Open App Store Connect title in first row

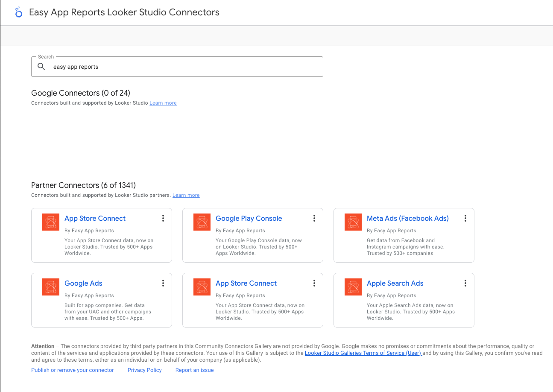pyautogui.click(x=95, y=218)
